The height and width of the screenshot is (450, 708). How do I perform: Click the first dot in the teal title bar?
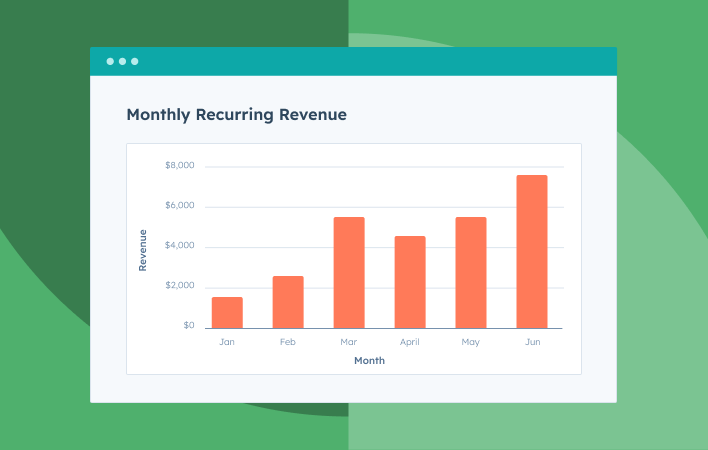[x=110, y=61]
